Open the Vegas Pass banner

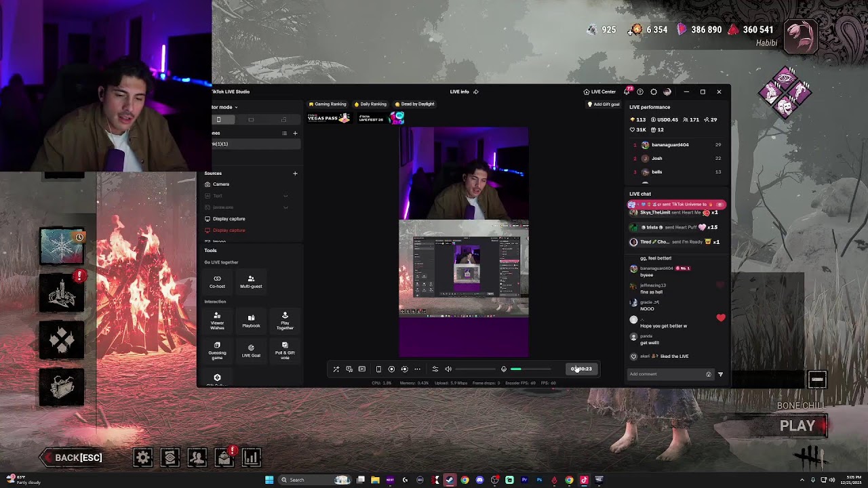[x=329, y=118]
